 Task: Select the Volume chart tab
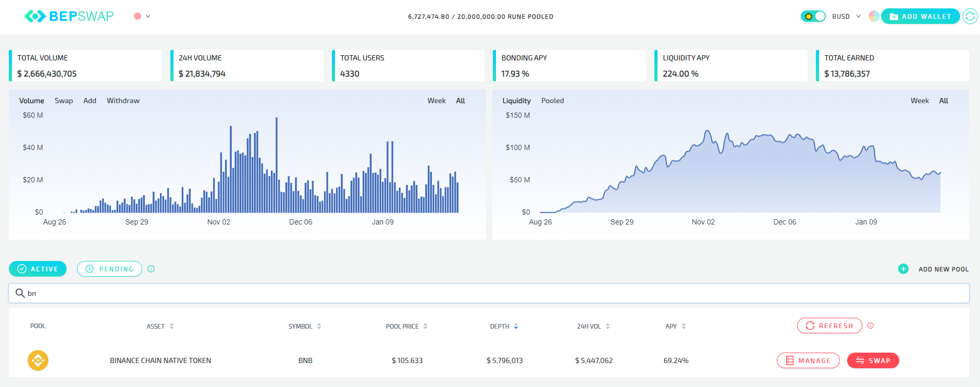[x=32, y=101]
